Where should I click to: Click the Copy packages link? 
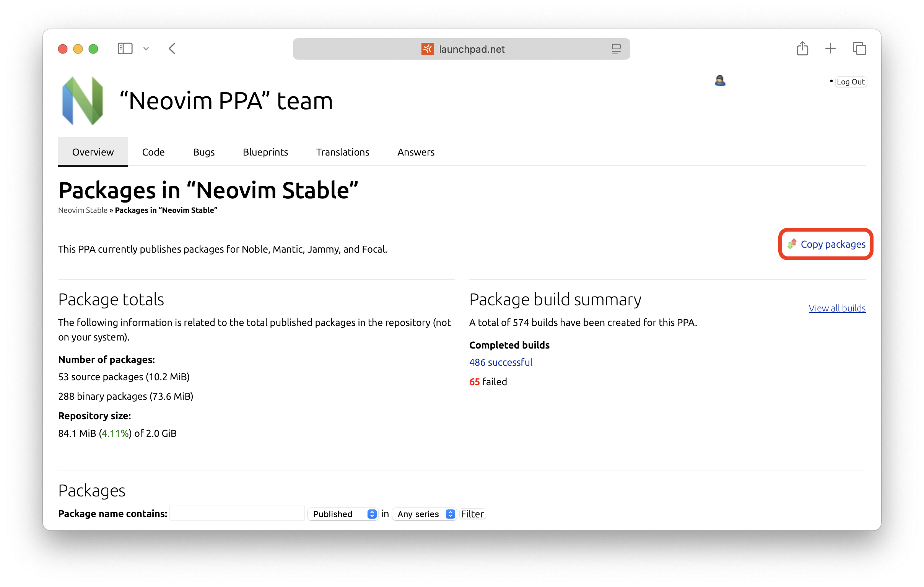(x=832, y=244)
